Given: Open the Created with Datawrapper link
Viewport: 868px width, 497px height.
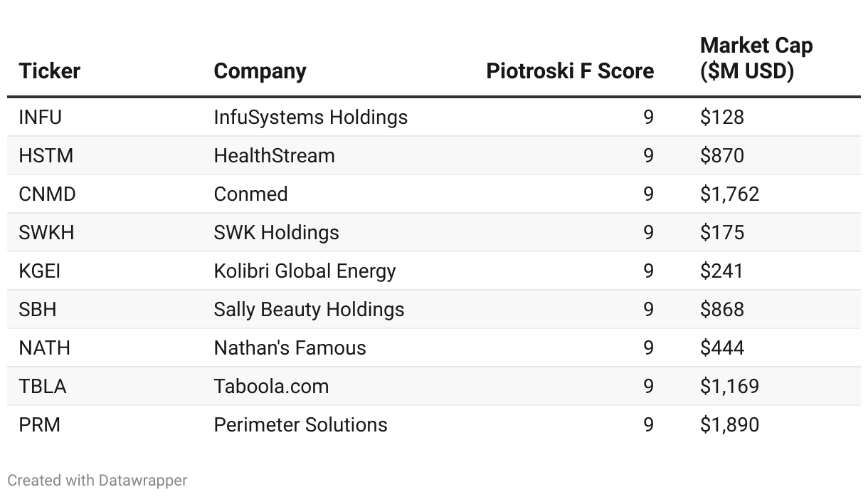Looking at the screenshot, I should (x=97, y=481).
